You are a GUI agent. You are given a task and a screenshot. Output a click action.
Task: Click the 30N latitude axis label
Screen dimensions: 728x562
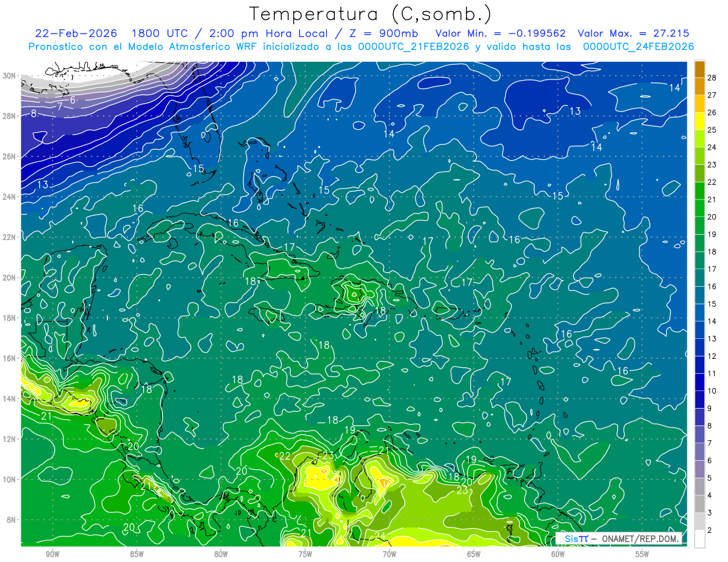pos(10,76)
